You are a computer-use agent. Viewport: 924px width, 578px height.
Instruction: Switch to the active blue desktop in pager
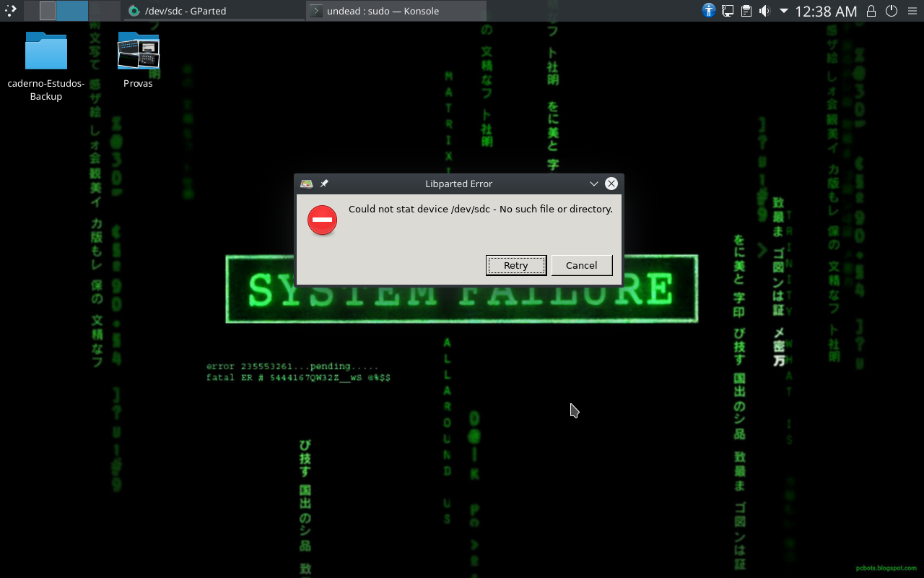72,10
